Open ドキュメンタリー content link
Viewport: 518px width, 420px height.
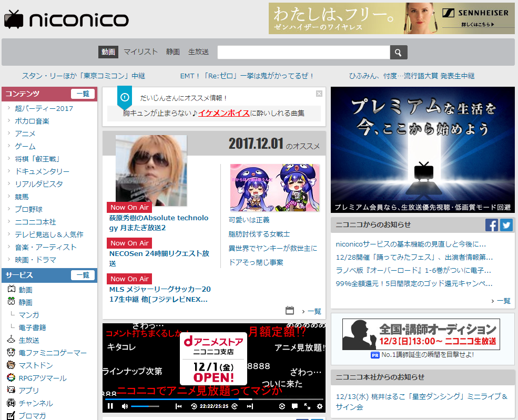(x=42, y=171)
